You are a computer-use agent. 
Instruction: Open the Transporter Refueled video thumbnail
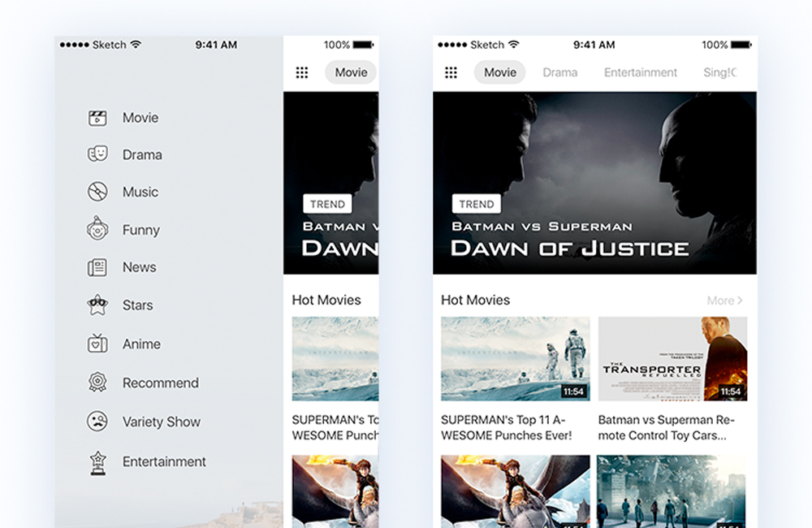[x=672, y=358]
